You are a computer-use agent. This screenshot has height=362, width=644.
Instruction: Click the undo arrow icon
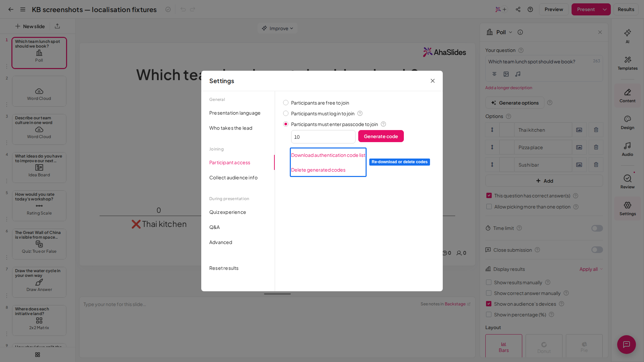183,9
